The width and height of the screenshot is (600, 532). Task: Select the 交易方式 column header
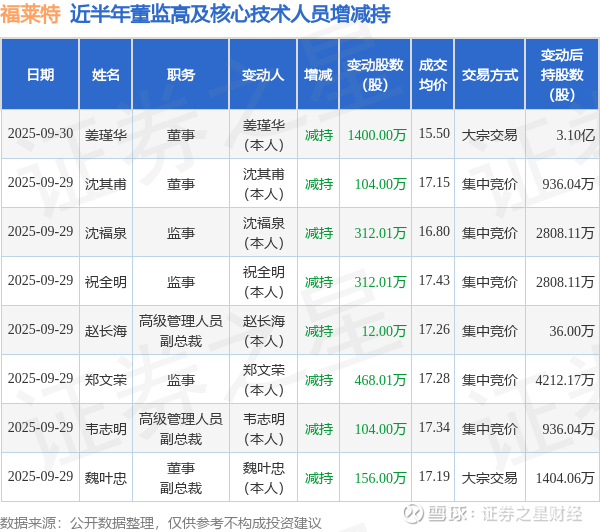click(x=489, y=75)
